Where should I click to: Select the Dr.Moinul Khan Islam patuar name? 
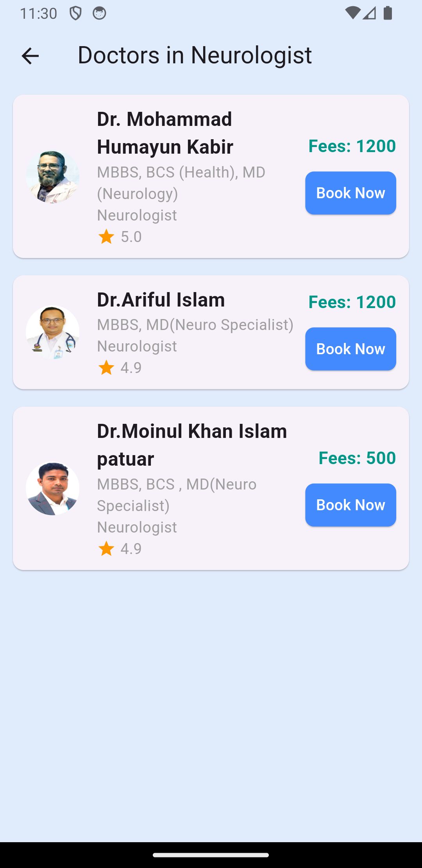pos(192,445)
